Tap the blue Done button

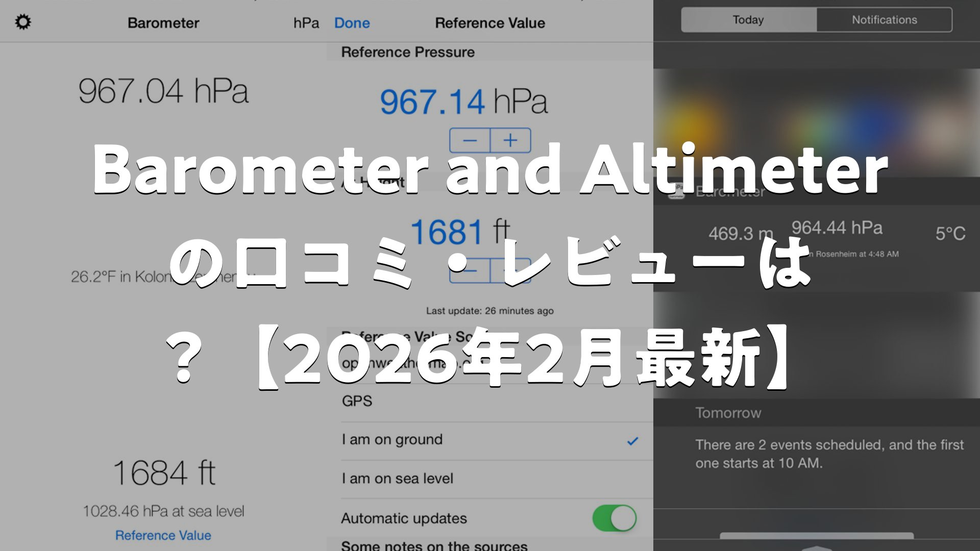pyautogui.click(x=352, y=23)
